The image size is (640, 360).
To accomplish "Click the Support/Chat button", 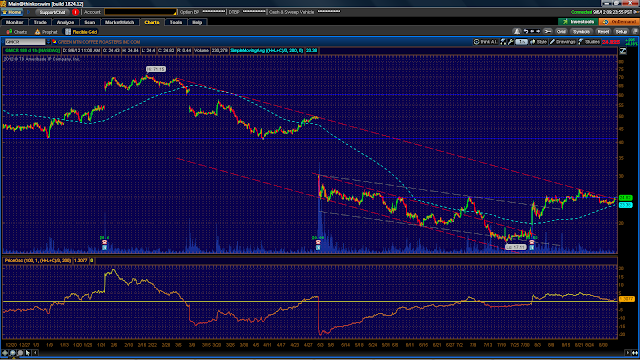I will pyautogui.click(x=52, y=12).
